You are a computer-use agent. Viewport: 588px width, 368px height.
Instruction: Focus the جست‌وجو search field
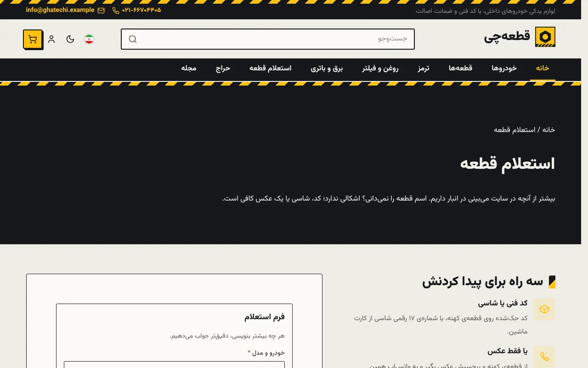pos(268,39)
